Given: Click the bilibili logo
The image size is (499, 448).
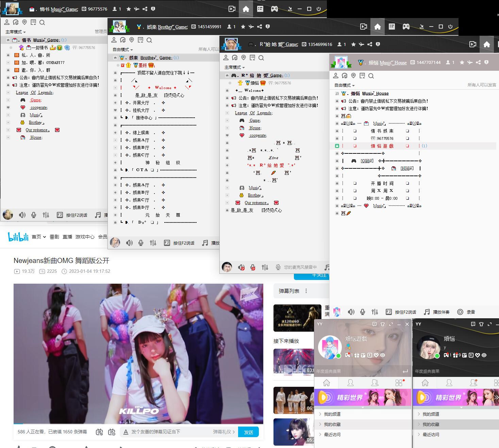Looking at the screenshot, I should click(18, 237).
